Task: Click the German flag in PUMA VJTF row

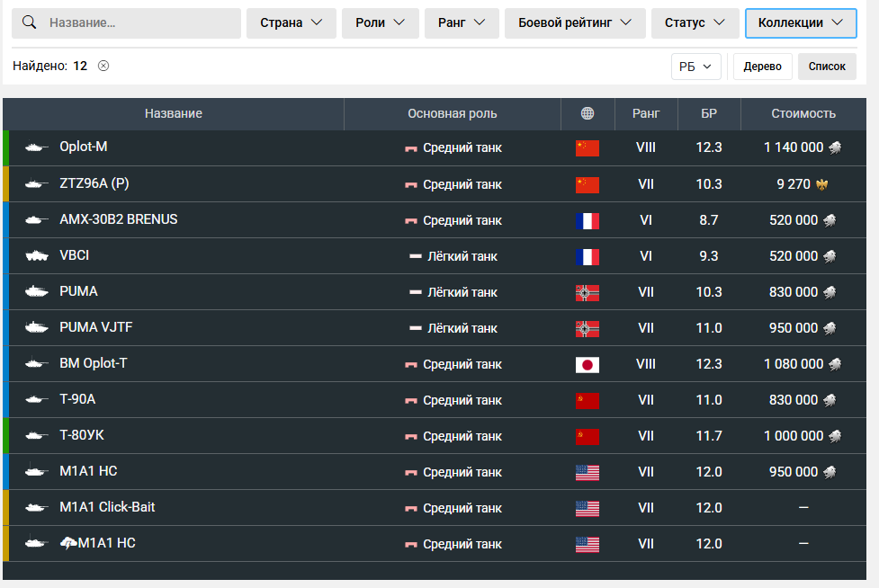Action: point(587,328)
